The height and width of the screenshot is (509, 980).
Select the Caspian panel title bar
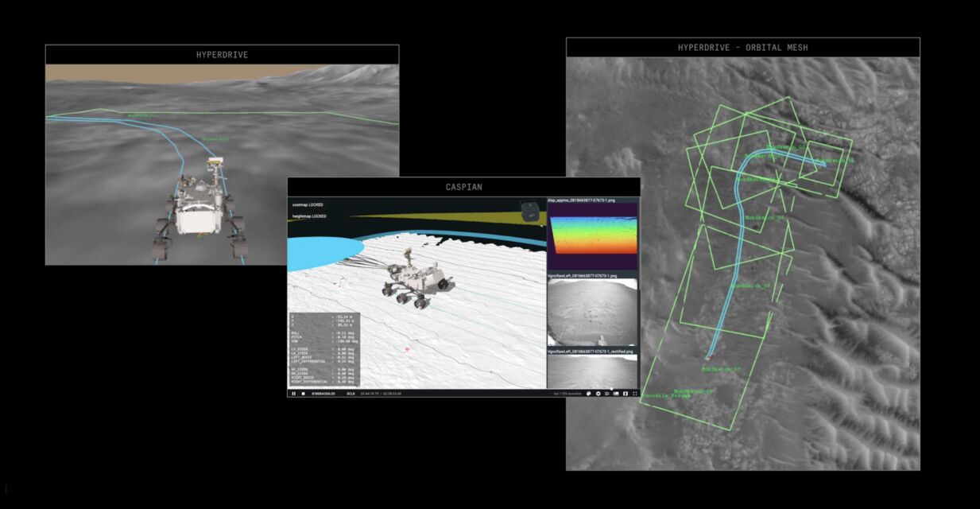[463, 187]
